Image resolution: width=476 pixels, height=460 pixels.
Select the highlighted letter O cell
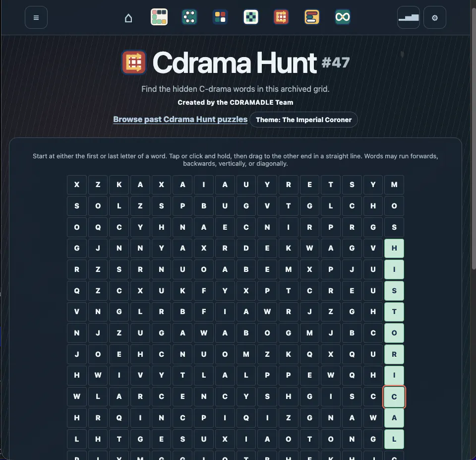click(394, 333)
